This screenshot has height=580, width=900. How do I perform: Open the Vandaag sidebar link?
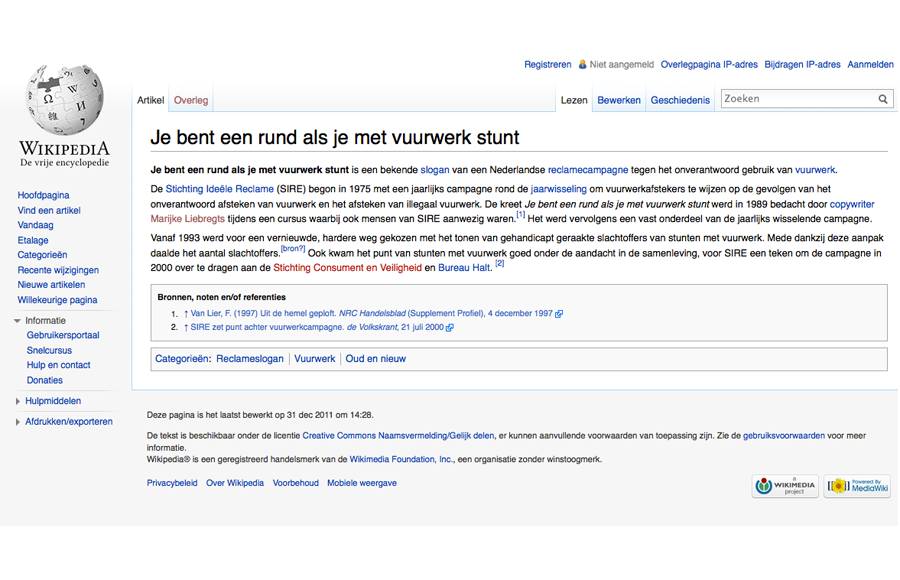pos(35,225)
